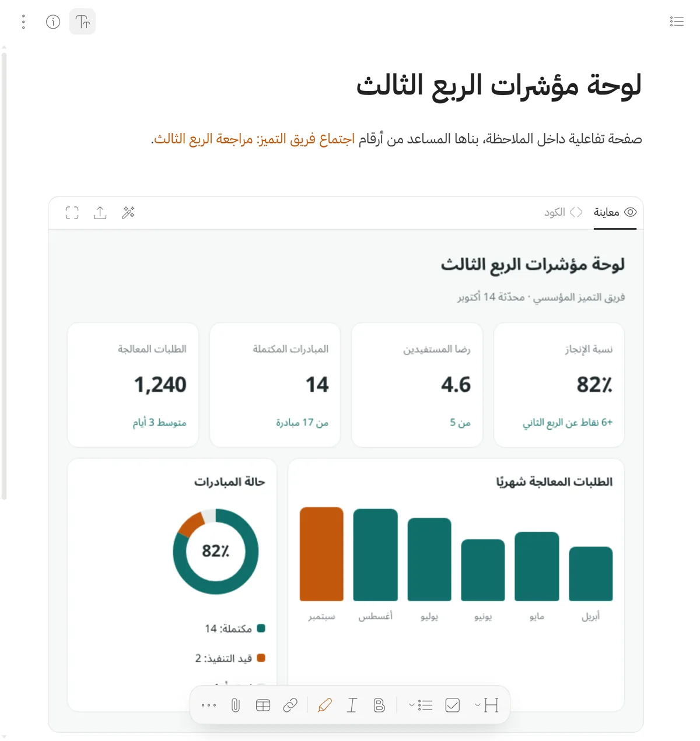Click the heading الطلبات المعالجة شهريًا
This screenshot has width=700, height=741.
pos(554,482)
